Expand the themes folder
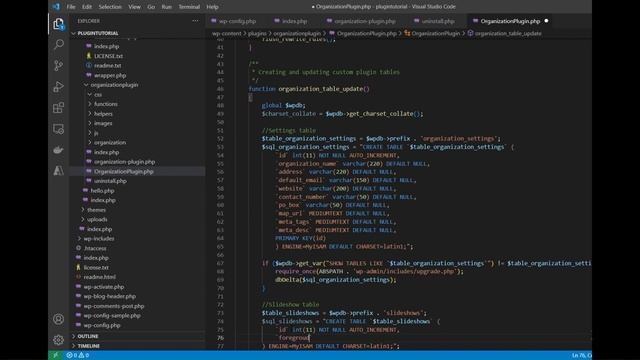This screenshot has width=640, height=360. coord(96,210)
